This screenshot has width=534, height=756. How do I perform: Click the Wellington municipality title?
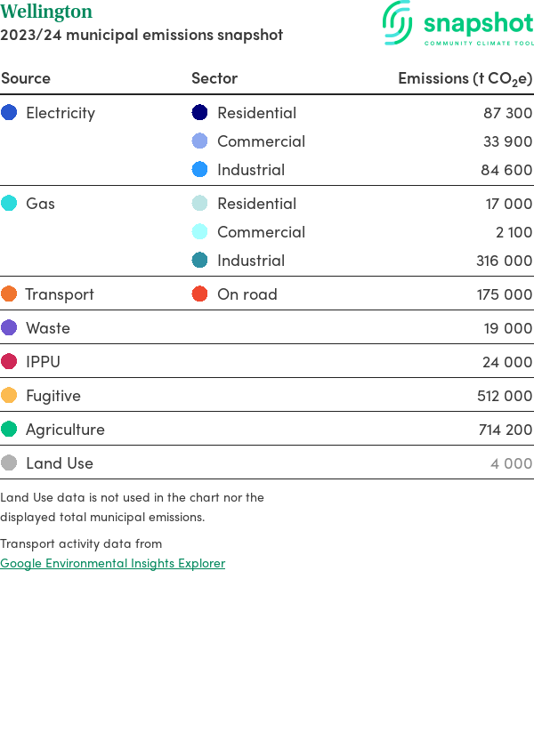tap(46, 12)
